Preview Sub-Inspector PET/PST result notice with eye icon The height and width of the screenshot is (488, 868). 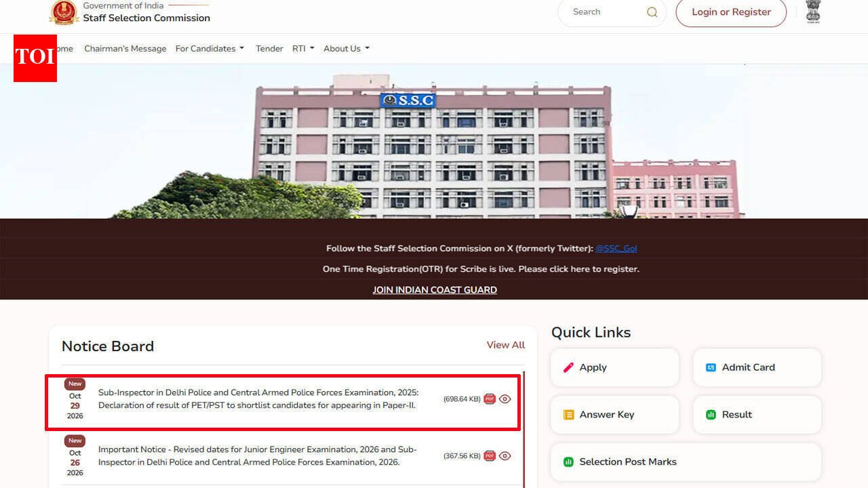point(505,399)
